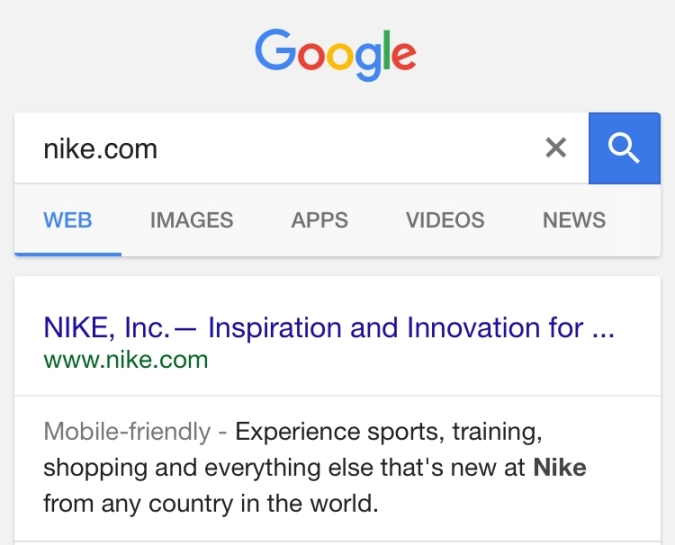Image resolution: width=675 pixels, height=545 pixels.
Task: Focus the search field containing nike.com
Action: (301, 148)
